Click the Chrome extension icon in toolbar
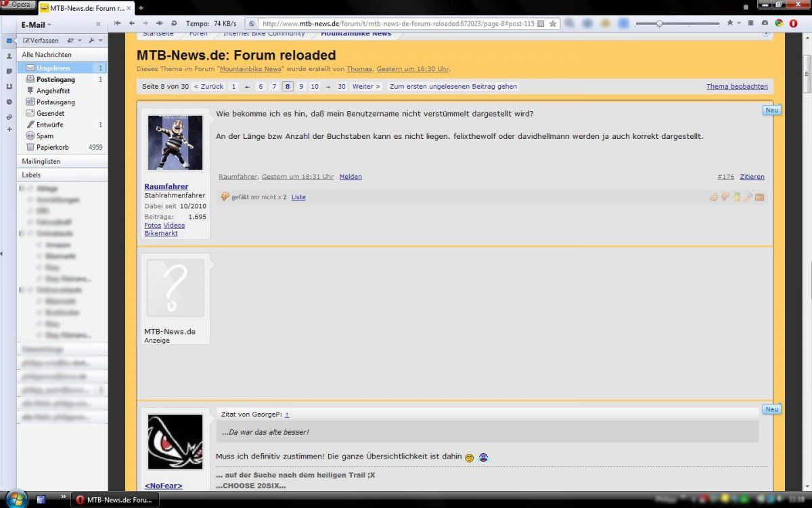 779,23
